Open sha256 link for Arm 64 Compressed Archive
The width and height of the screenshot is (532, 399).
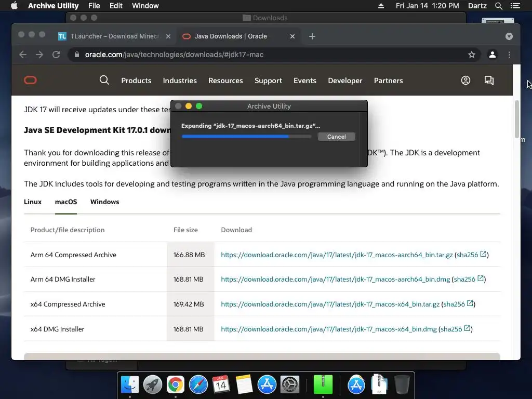coord(471,255)
